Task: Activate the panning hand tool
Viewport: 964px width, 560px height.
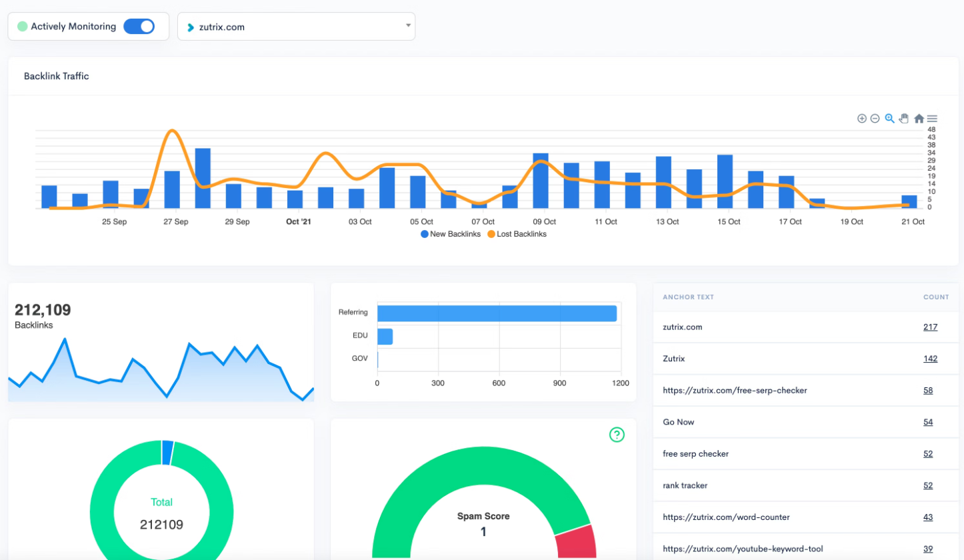Action: click(904, 119)
